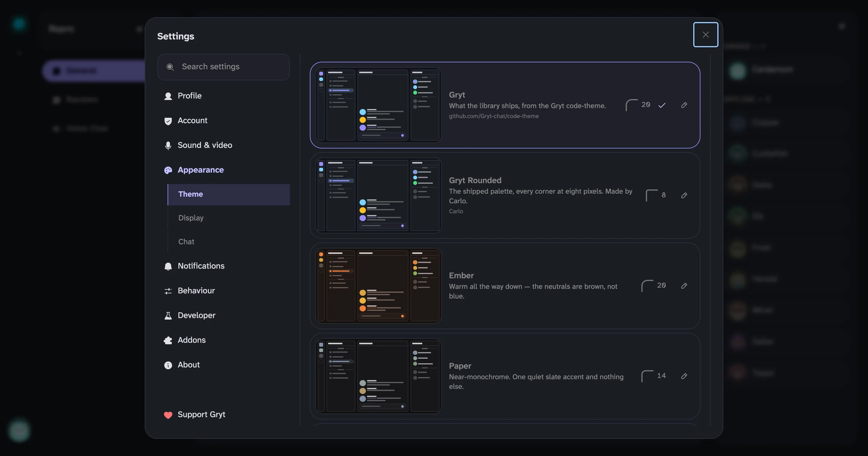
Task: Click the Account shield icon
Action: [x=168, y=121]
